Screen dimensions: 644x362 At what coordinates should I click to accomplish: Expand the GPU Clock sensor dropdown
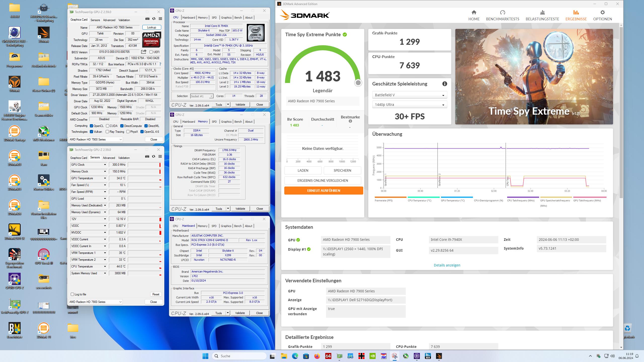point(105,165)
